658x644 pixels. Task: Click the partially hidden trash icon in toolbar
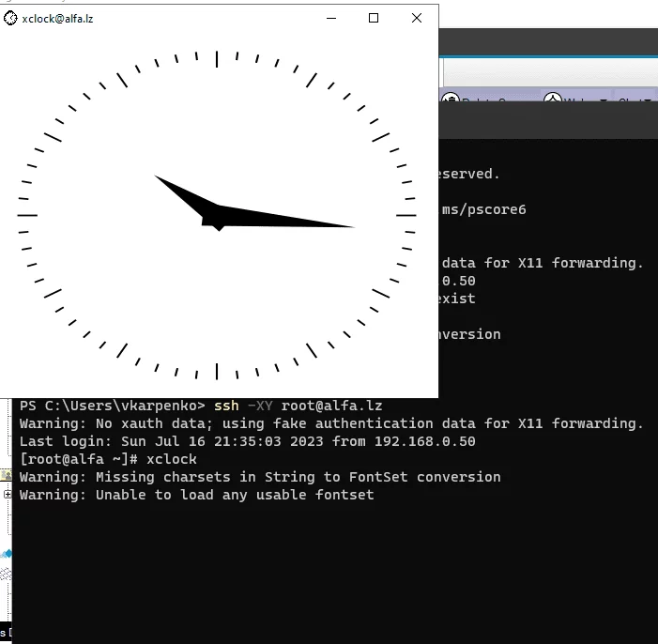[x=451, y=100]
